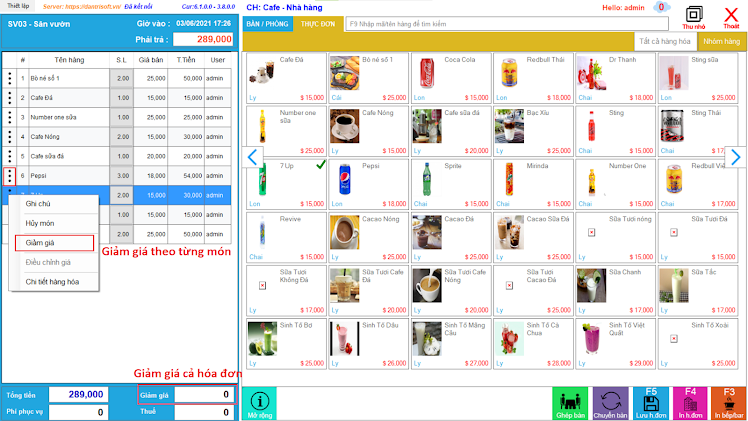The image size is (748, 421).
Task: Switch to the THỰC ĐƠN tab
Action: click(318, 24)
